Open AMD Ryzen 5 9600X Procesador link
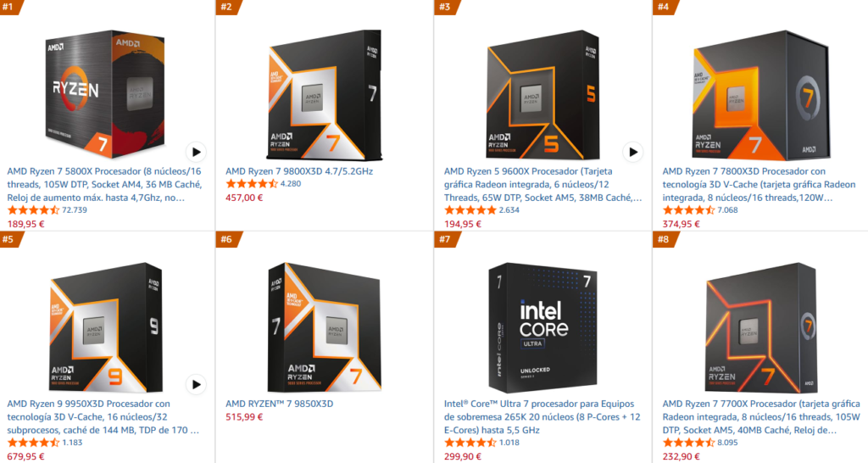This screenshot has height=463, width=868. click(x=542, y=184)
